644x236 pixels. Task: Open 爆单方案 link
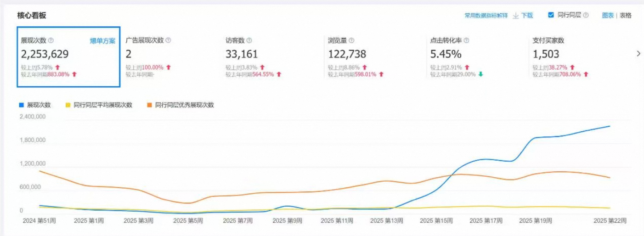(102, 41)
